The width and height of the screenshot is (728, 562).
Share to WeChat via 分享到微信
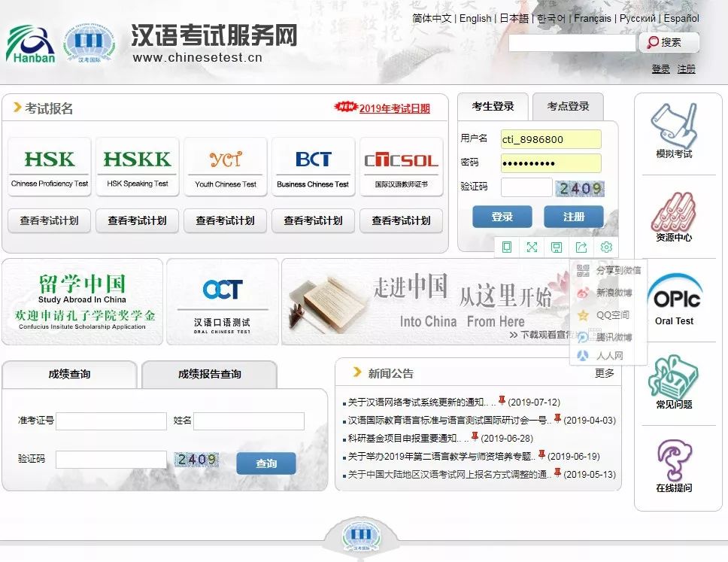tap(608, 270)
